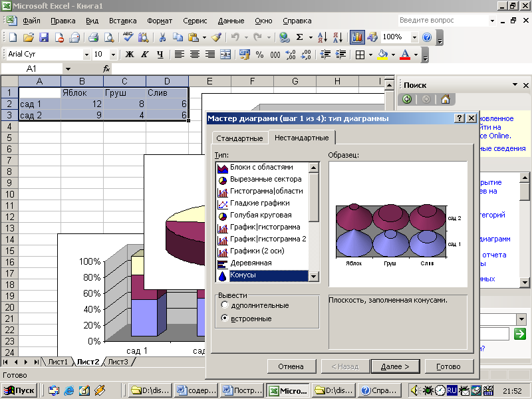This screenshot has height=399, width=532.
Task: Open Print Preview icon
Action: tap(109, 37)
